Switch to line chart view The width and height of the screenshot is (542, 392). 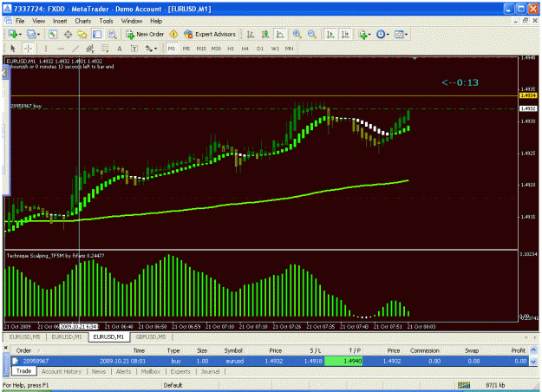[x=279, y=34]
